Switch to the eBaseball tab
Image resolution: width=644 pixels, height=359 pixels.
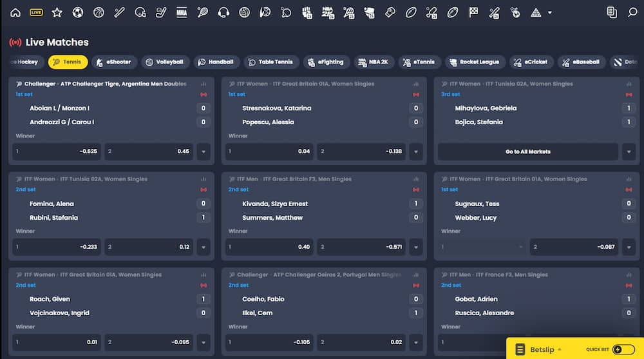tap(581, 62)
